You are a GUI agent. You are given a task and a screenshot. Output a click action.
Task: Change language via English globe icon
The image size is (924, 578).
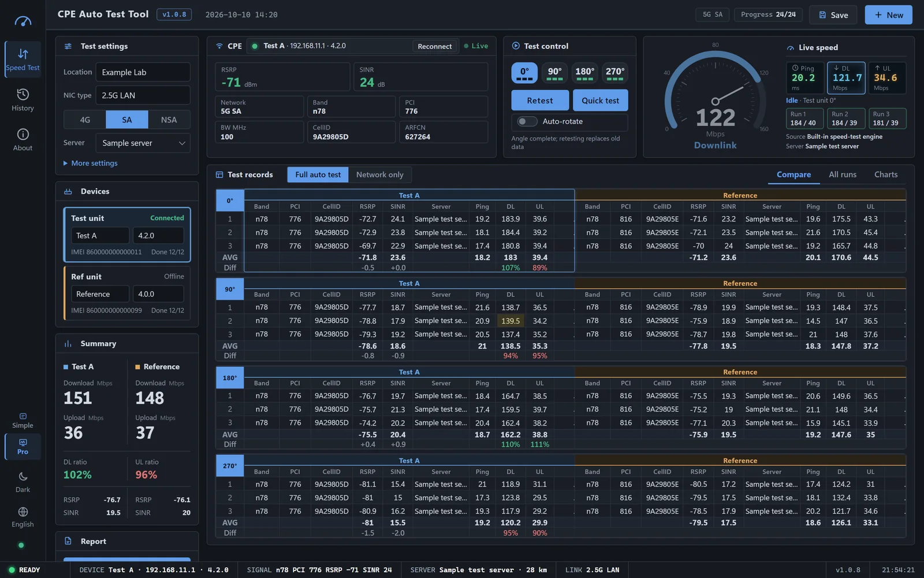pyautogui.click(x=23, y=512)
